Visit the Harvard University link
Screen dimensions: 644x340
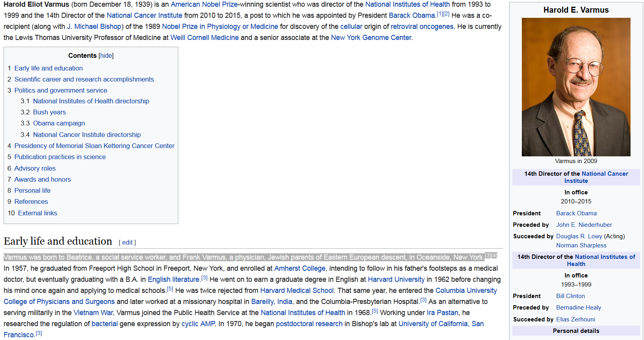[x=396, y=279]
